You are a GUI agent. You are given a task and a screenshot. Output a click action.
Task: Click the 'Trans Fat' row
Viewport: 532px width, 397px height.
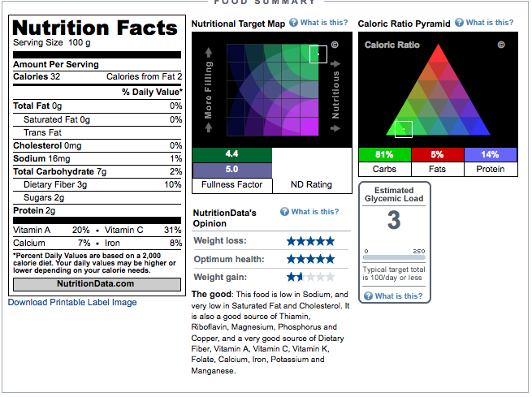tap(97, 132)
